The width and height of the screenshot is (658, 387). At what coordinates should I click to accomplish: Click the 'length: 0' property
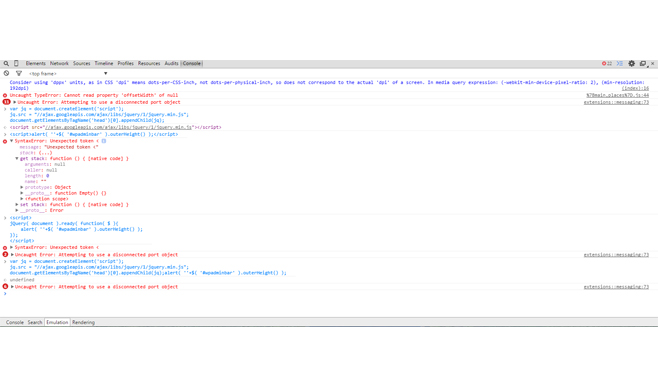click(x=37, y=176)
